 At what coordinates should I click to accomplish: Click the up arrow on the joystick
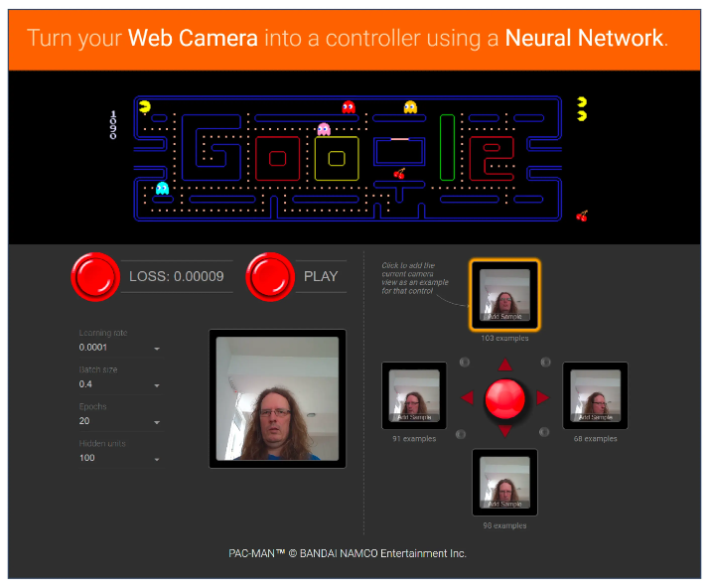point(504,365)
